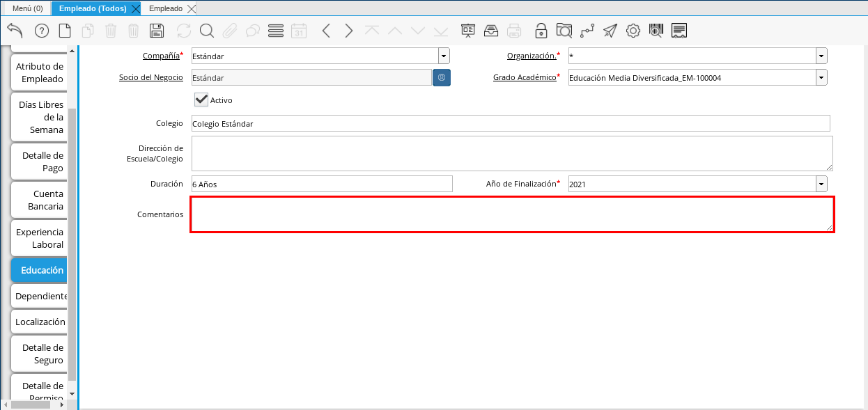Toggle grid view with the three-lines icon

click(276, 31)
